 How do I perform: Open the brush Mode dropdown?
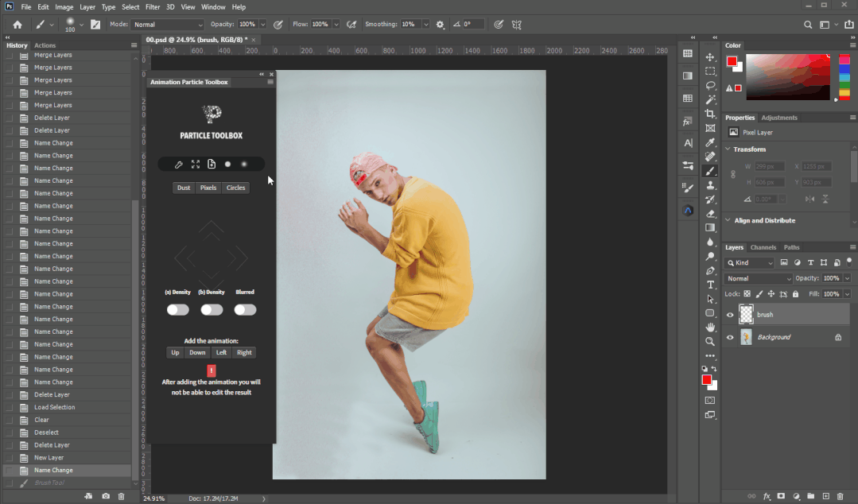point(167,25)
